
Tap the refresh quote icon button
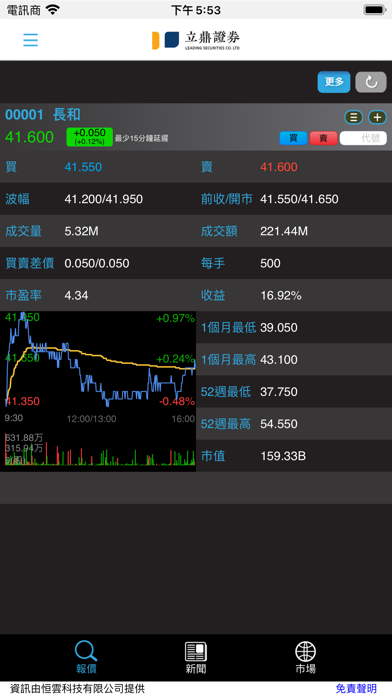371,82
